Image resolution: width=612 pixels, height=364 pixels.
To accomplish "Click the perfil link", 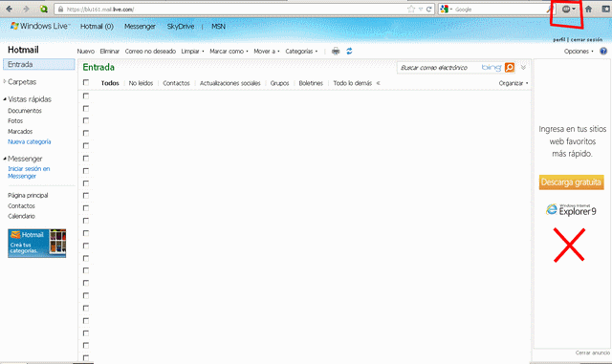I will point(558,40).
